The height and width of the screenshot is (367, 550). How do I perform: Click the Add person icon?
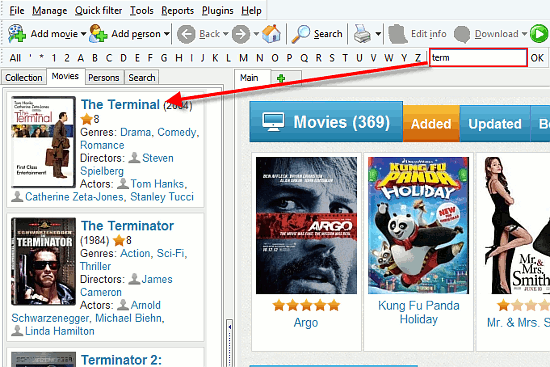(98, 34)
